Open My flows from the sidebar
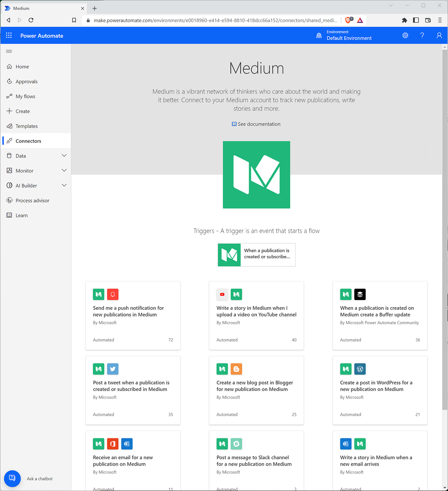448x491 pixels. coord(25,96)
